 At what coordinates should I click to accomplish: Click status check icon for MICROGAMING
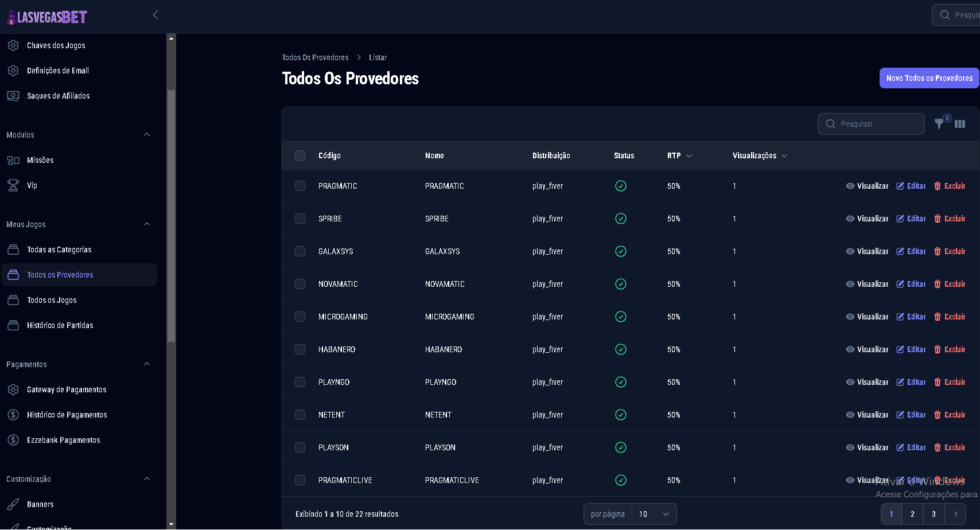[621, 317]
